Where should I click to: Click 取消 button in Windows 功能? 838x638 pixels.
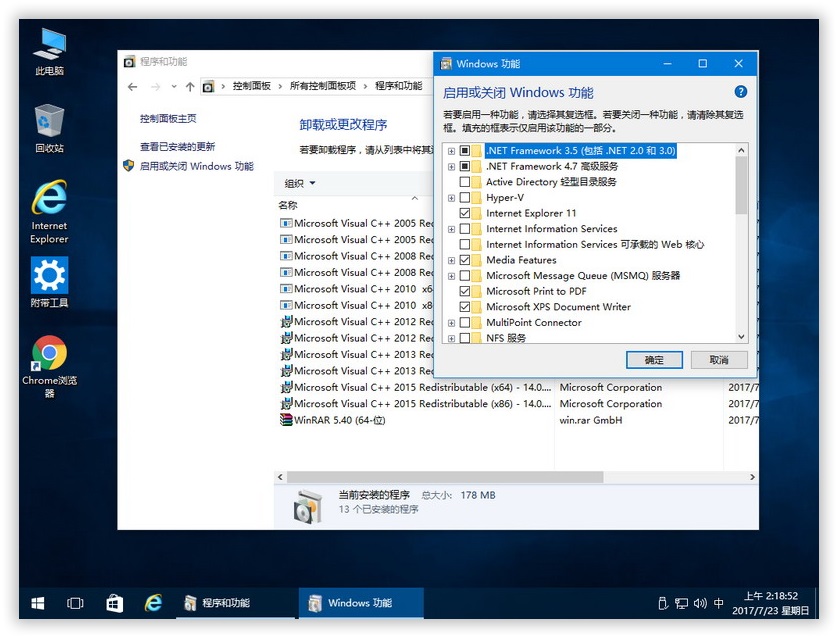[x=719, y=360]
